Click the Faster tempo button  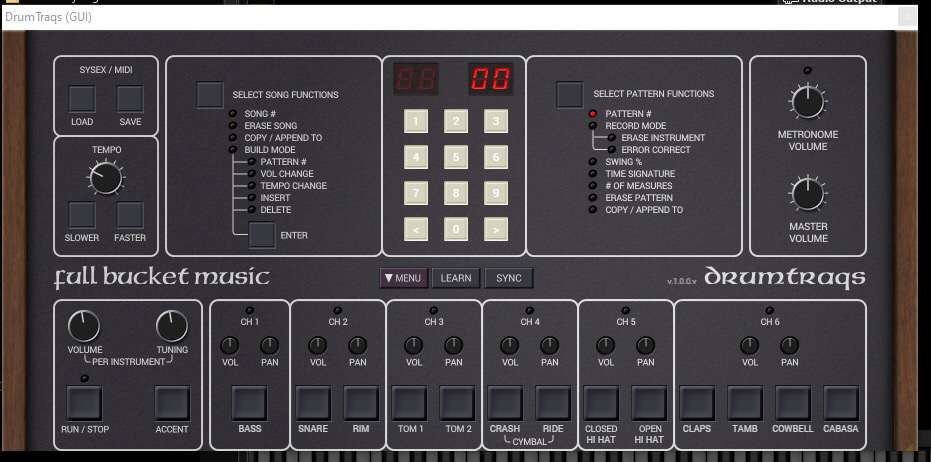click(x=130, y=215)
